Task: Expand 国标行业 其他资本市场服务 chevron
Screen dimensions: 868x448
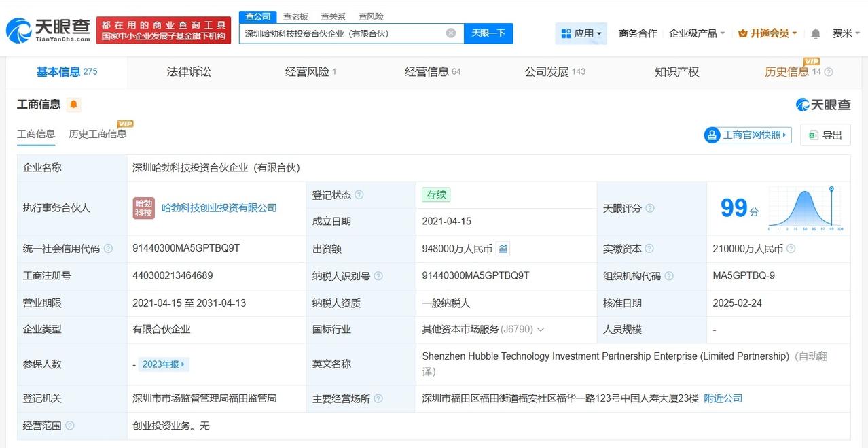Action: [541, 330]
